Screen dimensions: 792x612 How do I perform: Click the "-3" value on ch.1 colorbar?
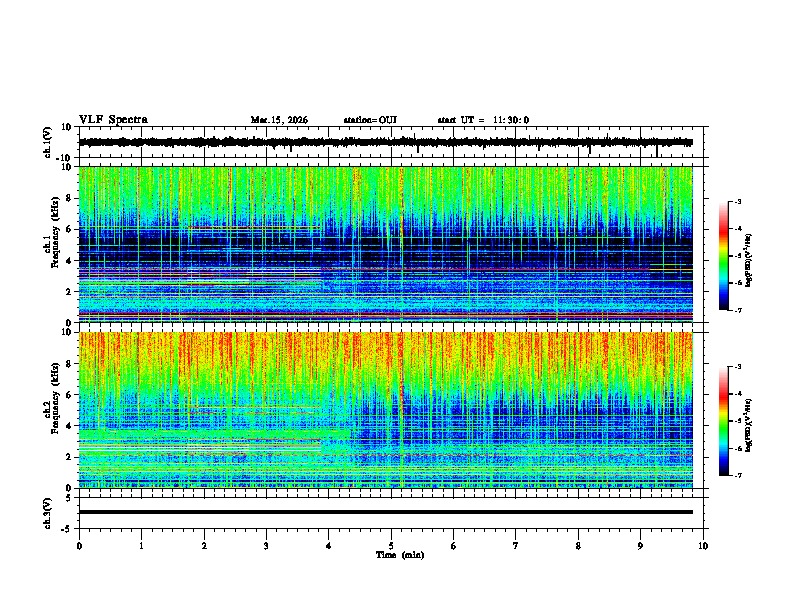737,201
